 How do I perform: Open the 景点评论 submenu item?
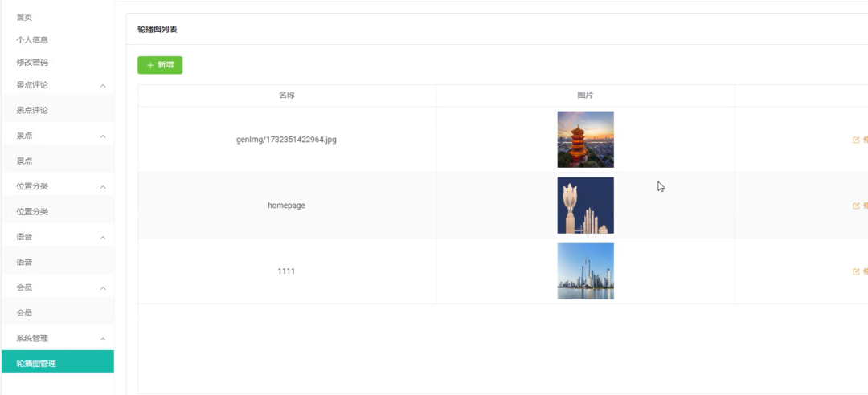point(58,110)
